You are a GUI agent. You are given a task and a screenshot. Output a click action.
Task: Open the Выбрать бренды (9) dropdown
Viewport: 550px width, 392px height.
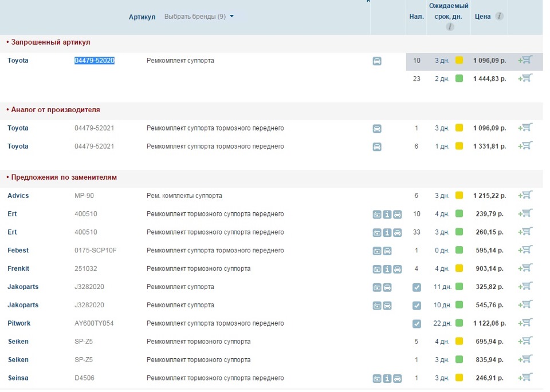pos(199,17)
